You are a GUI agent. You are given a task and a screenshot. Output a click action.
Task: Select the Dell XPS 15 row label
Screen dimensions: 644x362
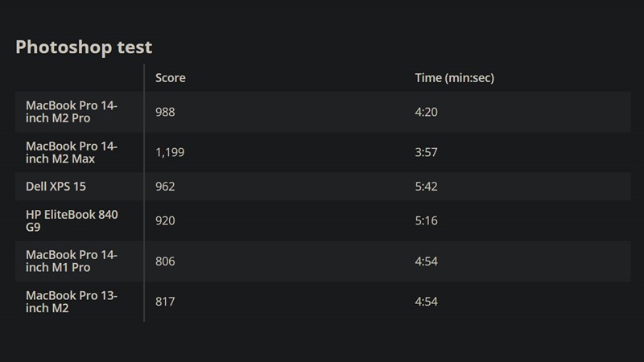56,187
